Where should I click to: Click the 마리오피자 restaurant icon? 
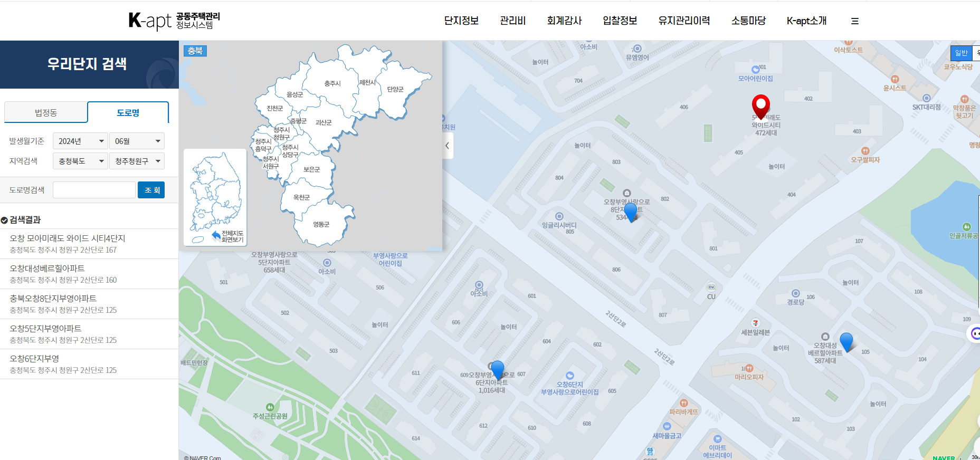coord(749,368)
